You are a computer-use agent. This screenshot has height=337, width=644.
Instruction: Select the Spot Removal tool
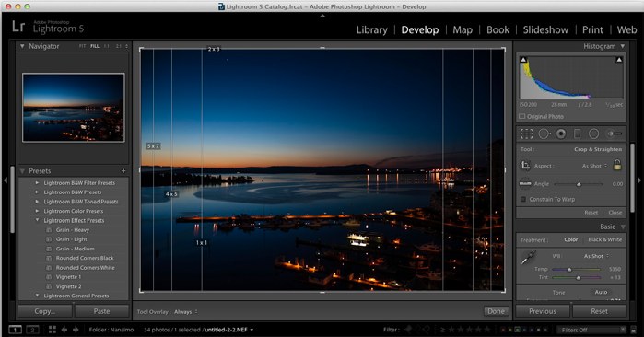[544, 134]
